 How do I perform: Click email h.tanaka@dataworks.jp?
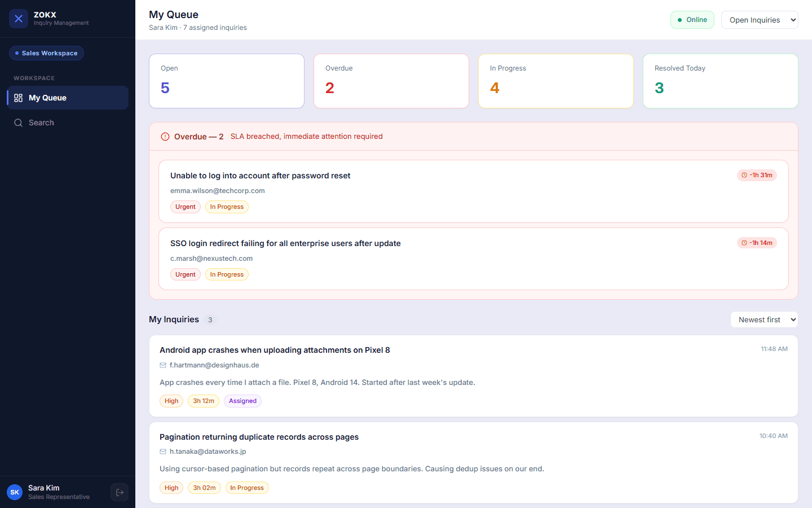(208, 452)
